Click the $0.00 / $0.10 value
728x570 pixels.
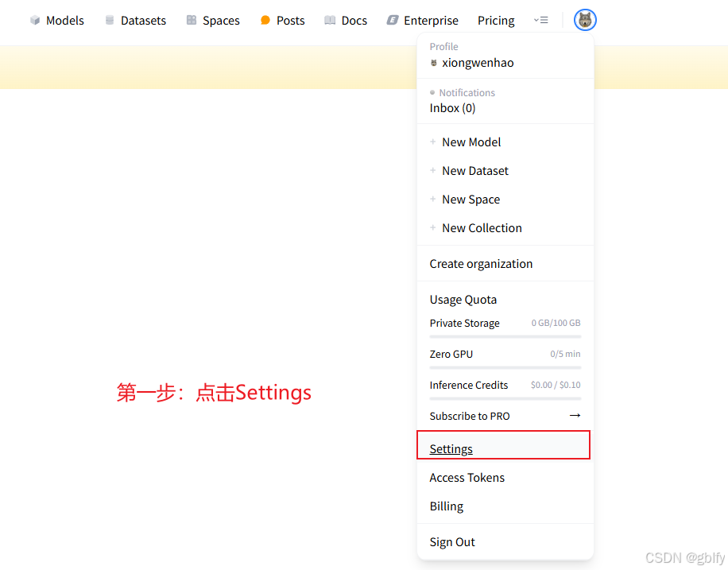556,385
